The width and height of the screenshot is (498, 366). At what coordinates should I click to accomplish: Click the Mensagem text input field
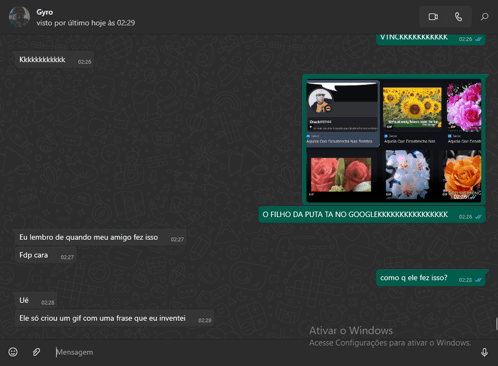(263, 352)
